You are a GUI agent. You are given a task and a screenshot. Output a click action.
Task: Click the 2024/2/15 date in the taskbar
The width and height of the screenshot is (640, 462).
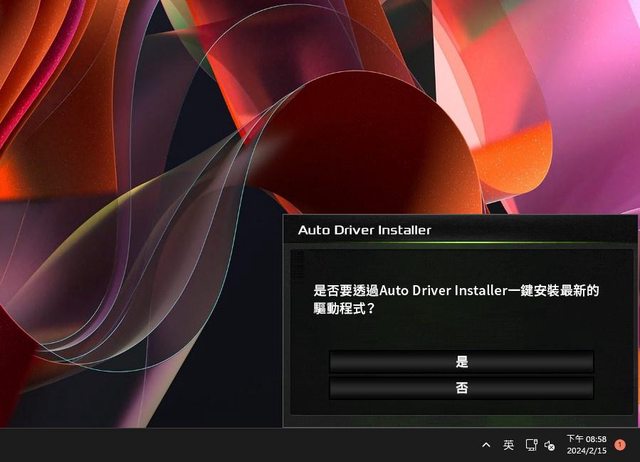tap(586, 451)
